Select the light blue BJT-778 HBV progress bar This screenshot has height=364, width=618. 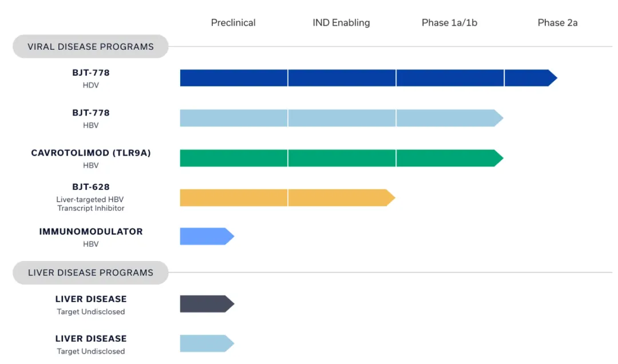click(x=340, y=118)
